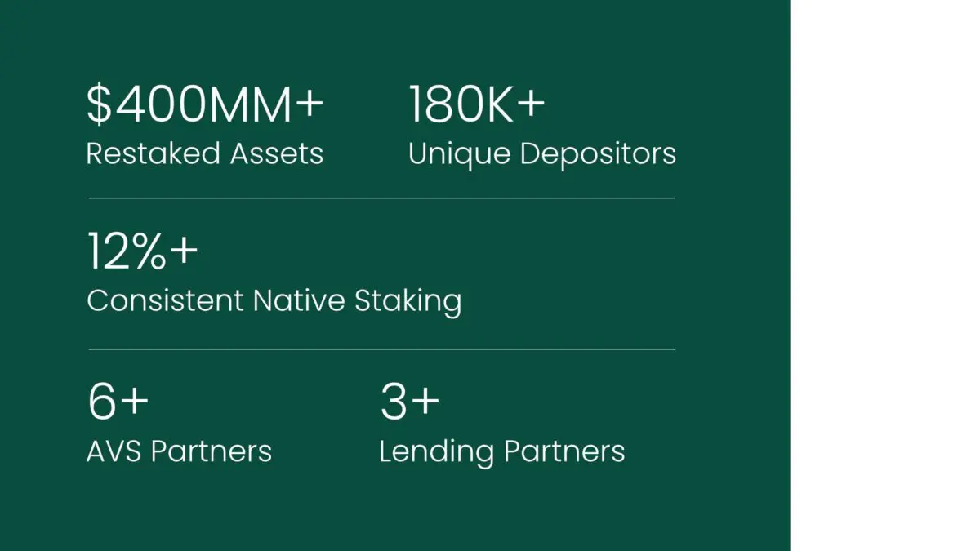The height and width of the screenshot is (551, 980).
Task: Click the 3+ number
Action: tap(411, 402)
